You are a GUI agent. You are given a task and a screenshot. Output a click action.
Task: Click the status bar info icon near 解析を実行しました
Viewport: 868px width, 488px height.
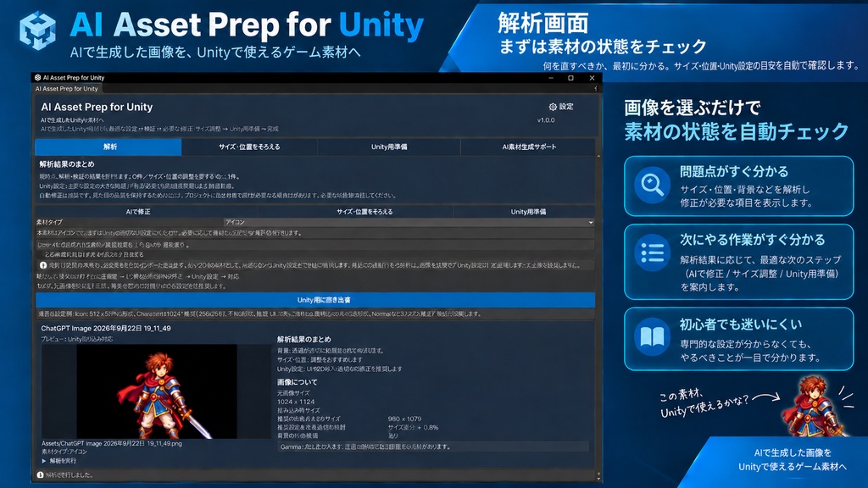pos(40,474)
